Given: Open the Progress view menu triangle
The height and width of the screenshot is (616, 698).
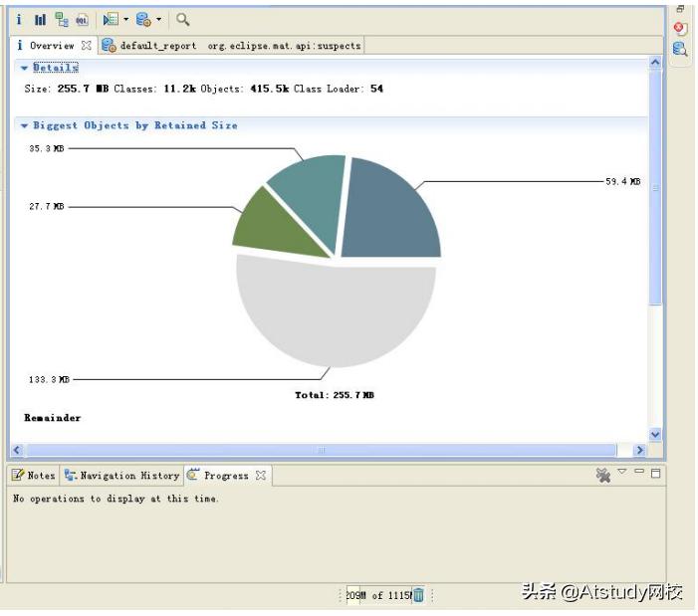Looking at the screenshot, I should click(x=621, y=472).
